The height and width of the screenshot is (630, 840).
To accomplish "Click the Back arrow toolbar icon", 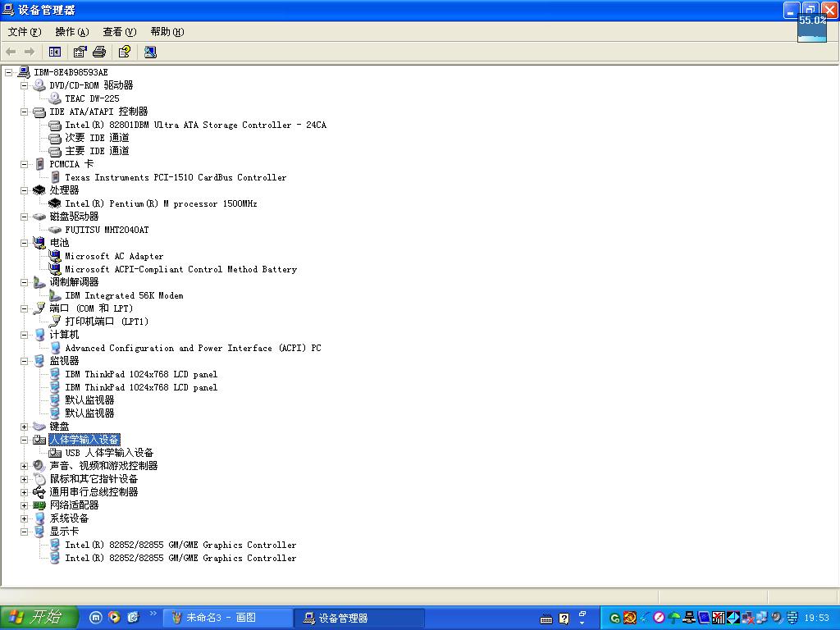I will click(11, 52).
